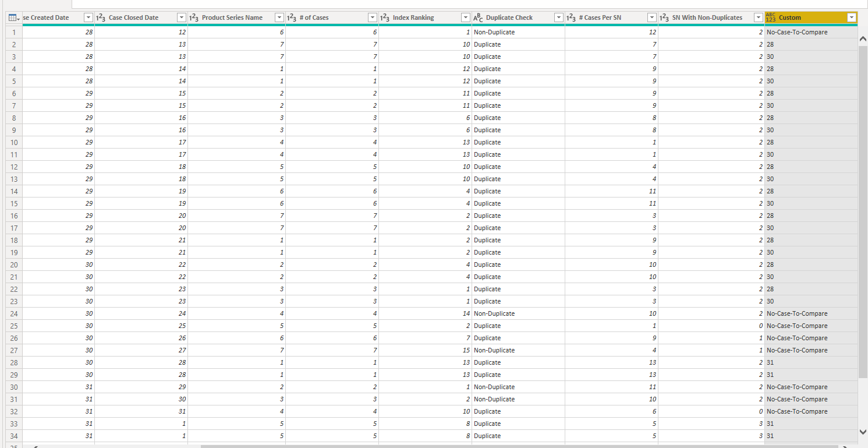Open the Custom column filter dropdown
The image size is (868, 448).
click(x=851, y=17)
